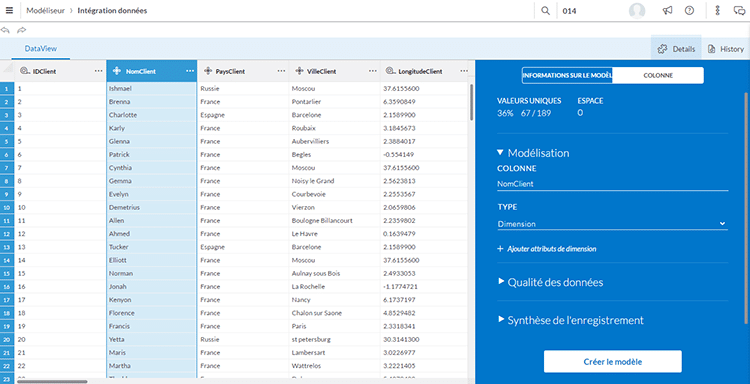Click the VilleClient dimension icon
The image size is (750, 384).
pyautogui.click(x=299, y=71)
